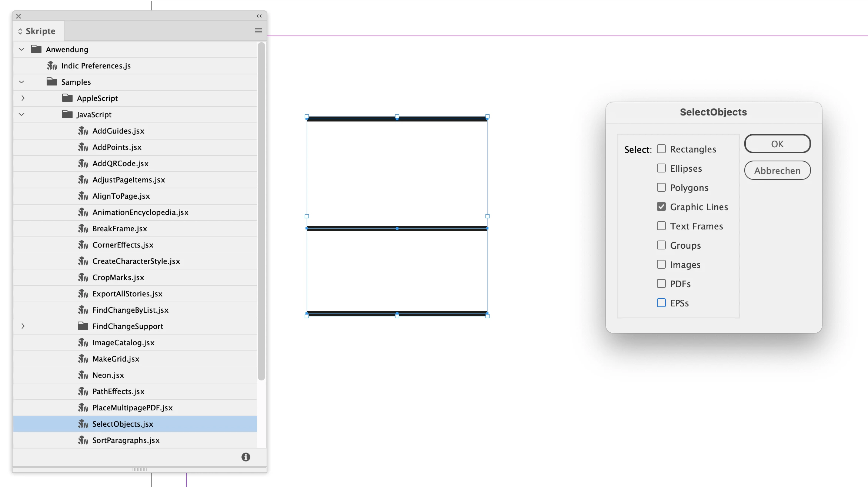Click the MakeGrid.jsx script icon
This screenshot has height=487, width=868.
click(83, 359)
